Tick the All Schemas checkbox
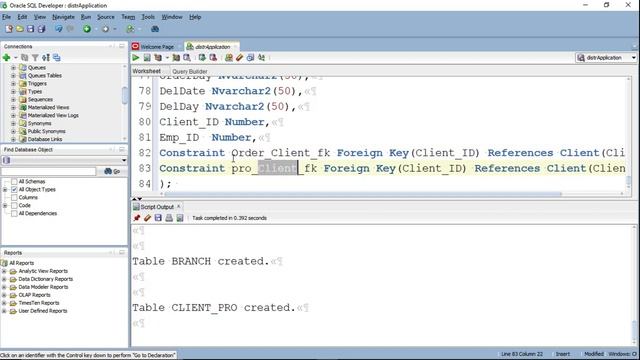This screenshot has height=360, width=640. (x=14, y=181)
